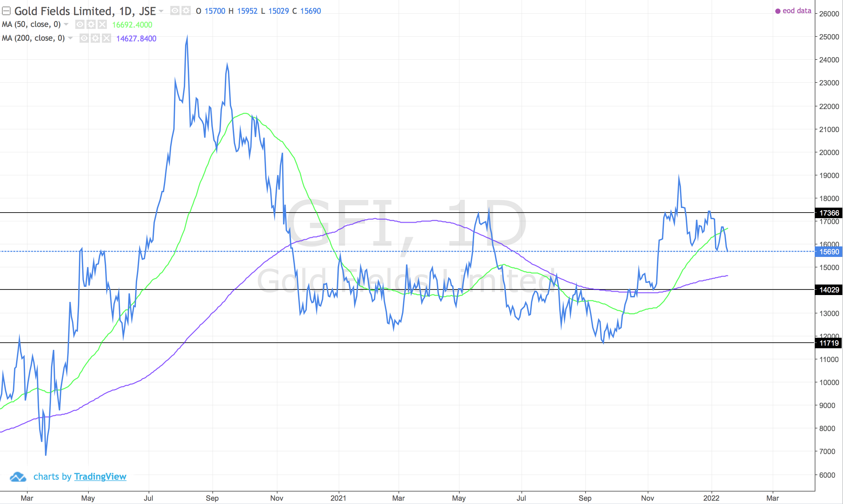
Task: Open dropdown beside Gold Fields Limited title
Action: pyautogui.click(x=161, y=11)
